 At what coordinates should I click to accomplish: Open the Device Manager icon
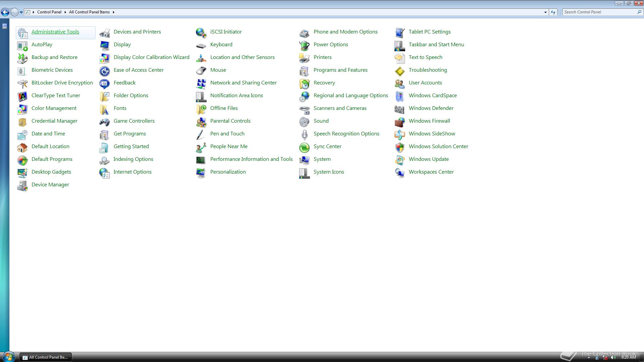click(22, 186)
